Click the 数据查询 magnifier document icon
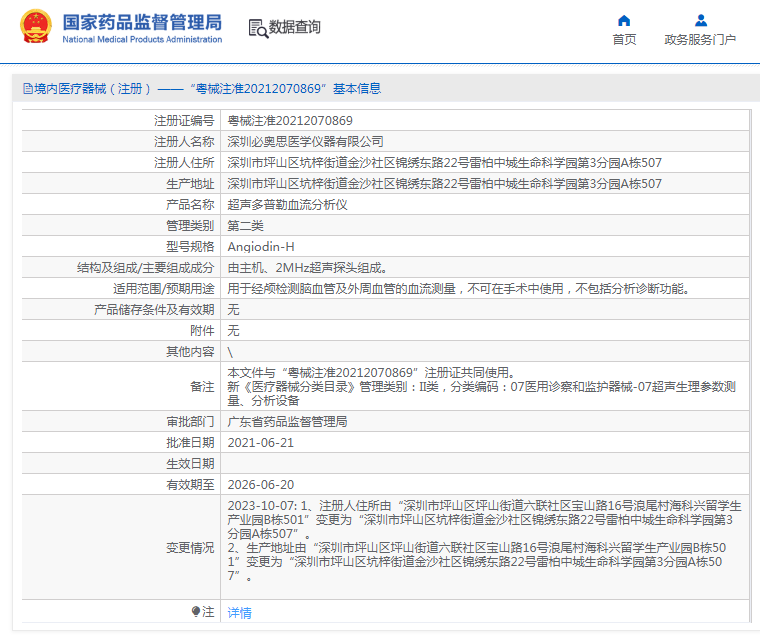 pyautogui.click(x=258, y=28)
